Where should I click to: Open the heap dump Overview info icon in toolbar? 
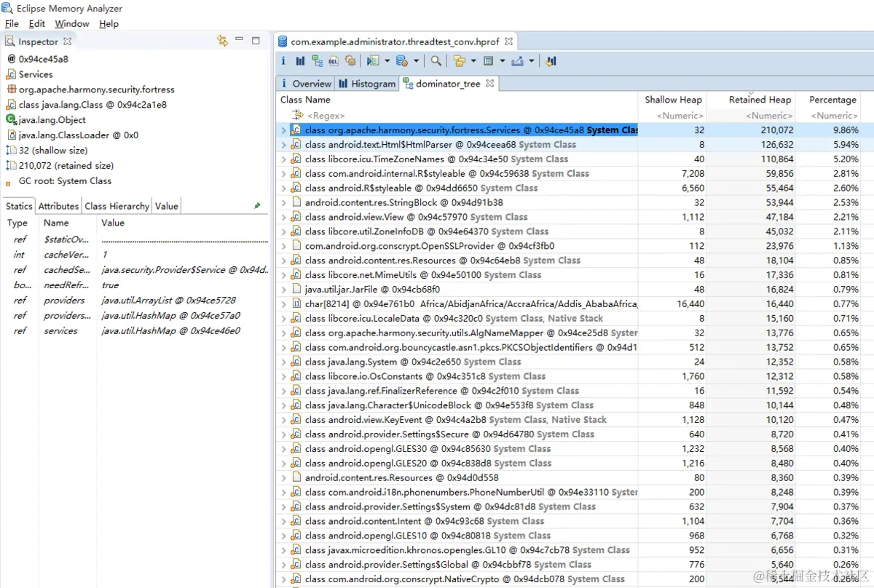(283, 61)
